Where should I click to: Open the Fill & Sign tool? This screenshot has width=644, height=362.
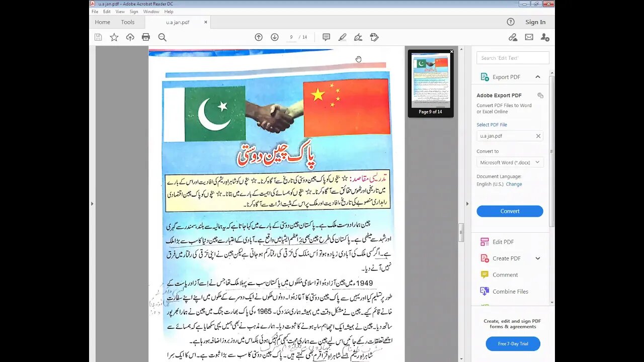pyautogui.click(x=358, y=37)
